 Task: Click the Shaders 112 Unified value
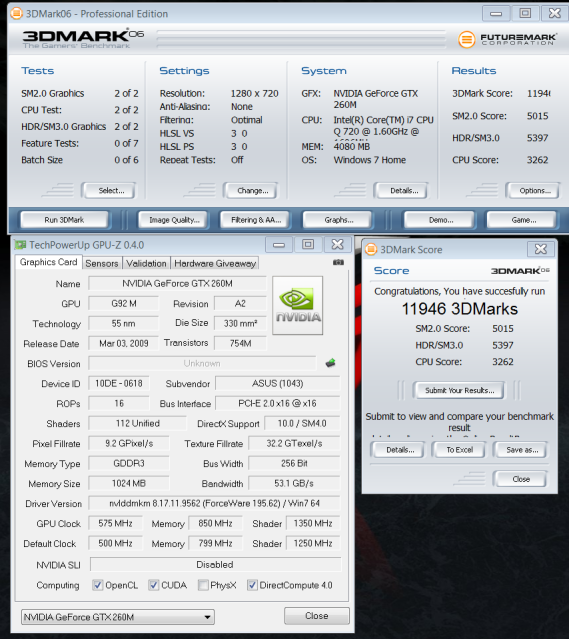point(137,423)
